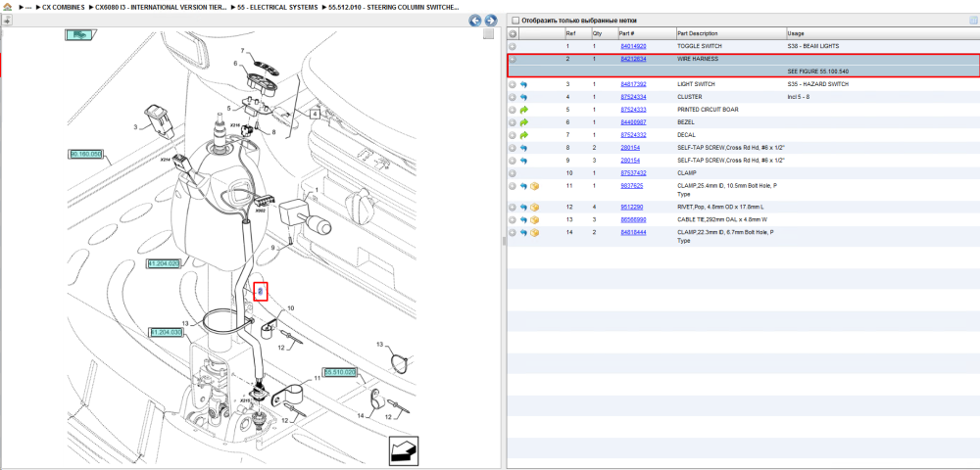Image resolution: width=980 pixels, height=470 pixels.
Task: Go to previous figure with the left arrow
Action: [x=475, y=21]
